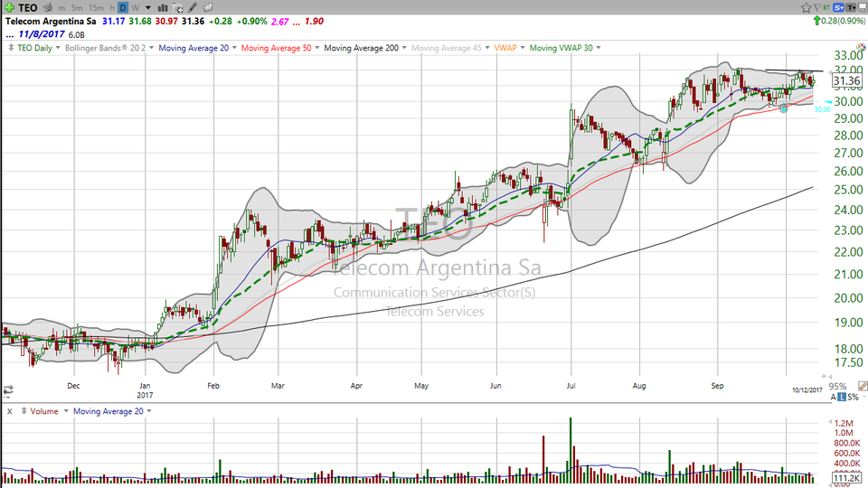This screenshot has width=868, height=488.
Task: Switch to 1-minute timeframe (m)
Action: (61, 8)
